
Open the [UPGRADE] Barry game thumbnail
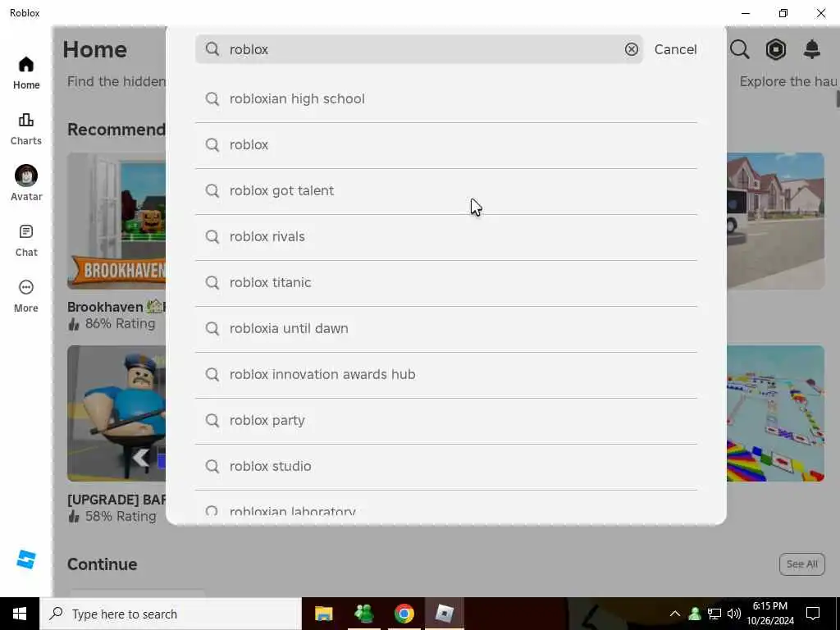tap(116, 413)
